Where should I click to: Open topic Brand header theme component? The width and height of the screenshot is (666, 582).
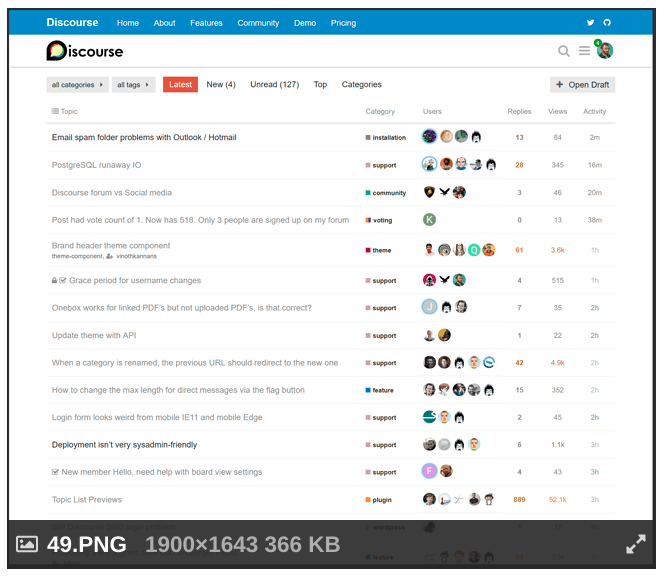coord(111,246)
